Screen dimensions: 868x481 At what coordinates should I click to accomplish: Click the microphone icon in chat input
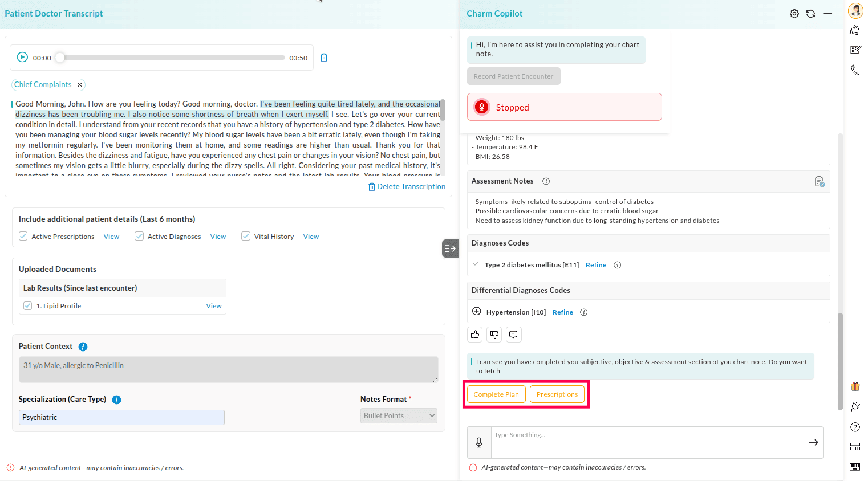tap(479, 442)
